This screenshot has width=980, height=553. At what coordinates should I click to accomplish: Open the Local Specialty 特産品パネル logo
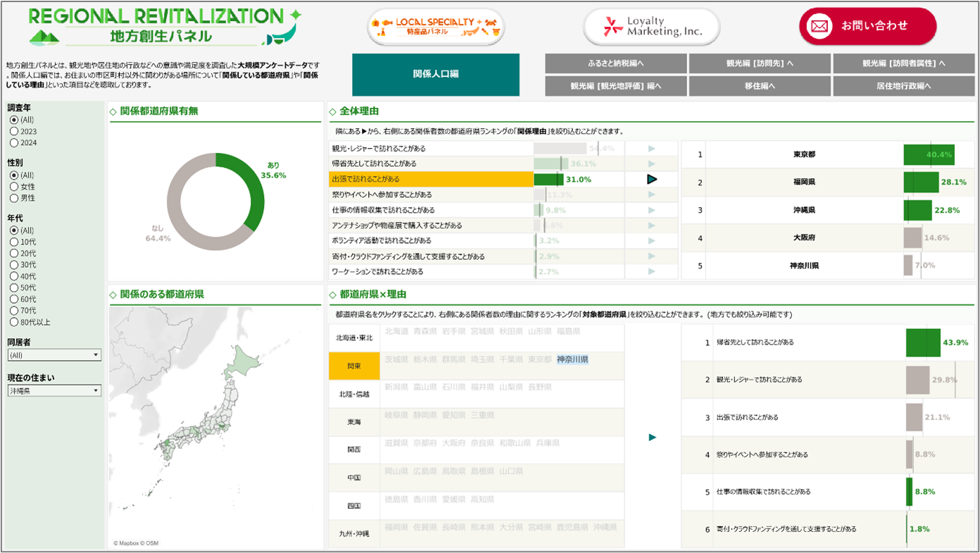click(436, 27)
